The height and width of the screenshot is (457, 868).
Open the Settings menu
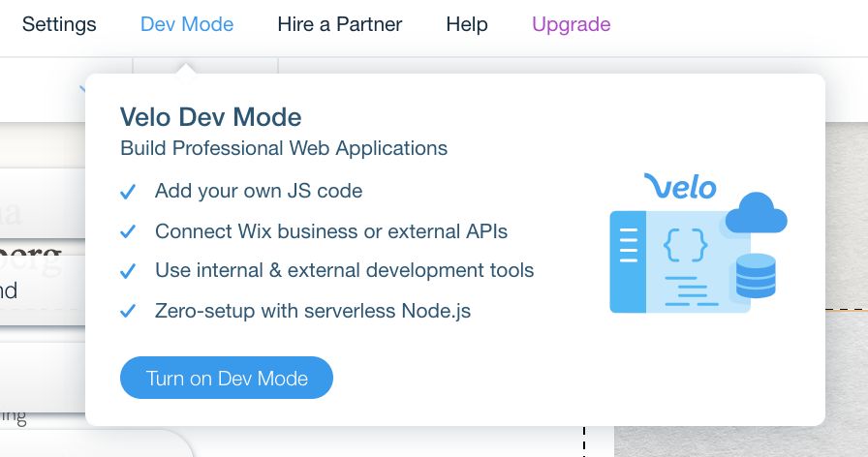[x=59, y=24]
